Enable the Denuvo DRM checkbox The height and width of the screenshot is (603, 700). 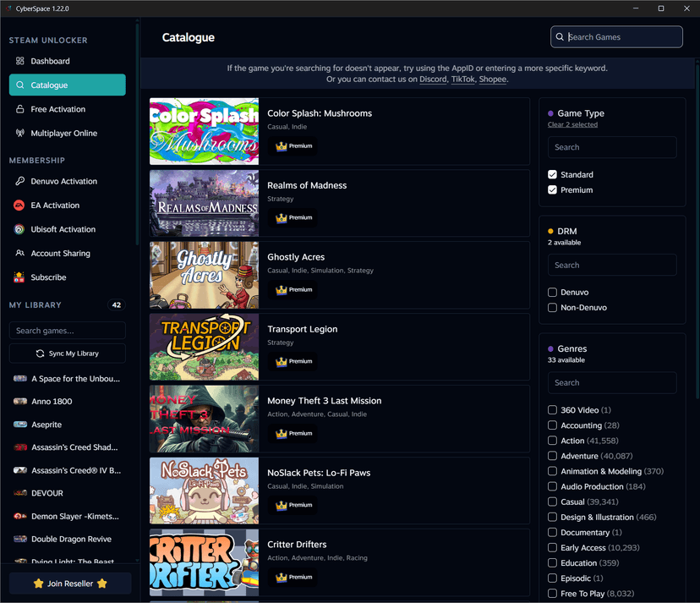click(x=552, y=293)
